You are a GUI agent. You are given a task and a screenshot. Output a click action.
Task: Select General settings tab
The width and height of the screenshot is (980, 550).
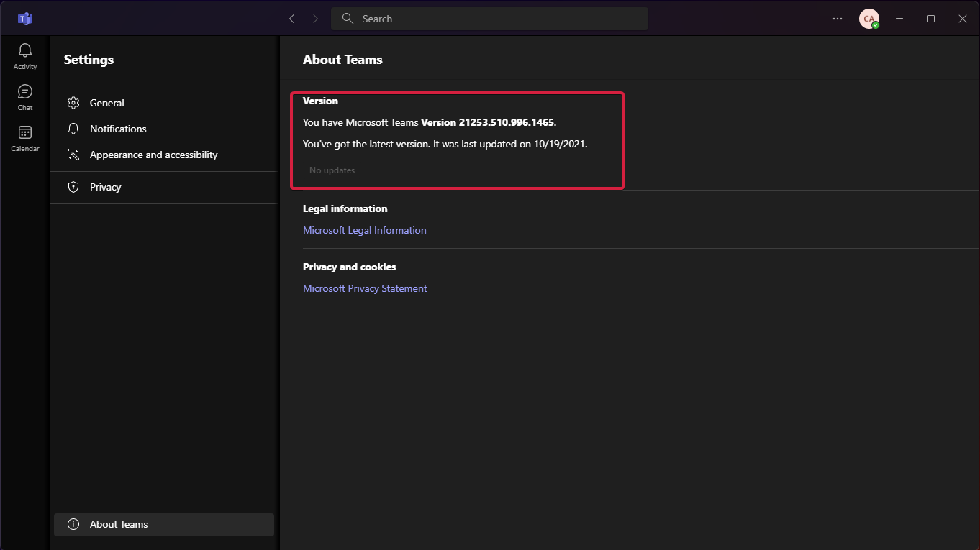pyautogui.click(x=107, y=103)
